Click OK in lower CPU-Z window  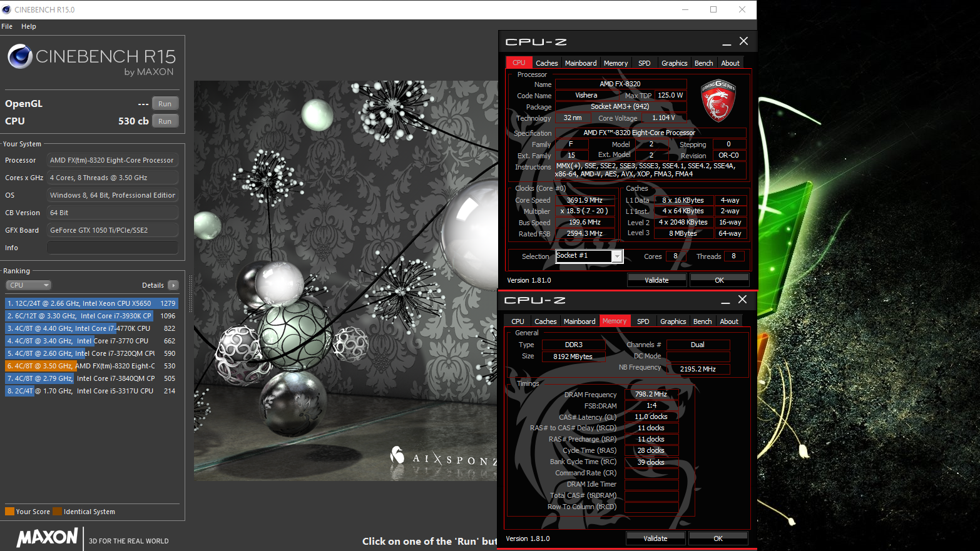(x=718, y=538)
